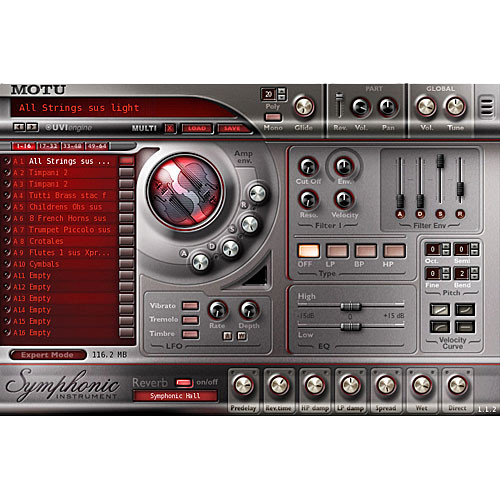Click the Part Pan knob
The width and height of the screenshot is (500, 500).
point(387,107)
